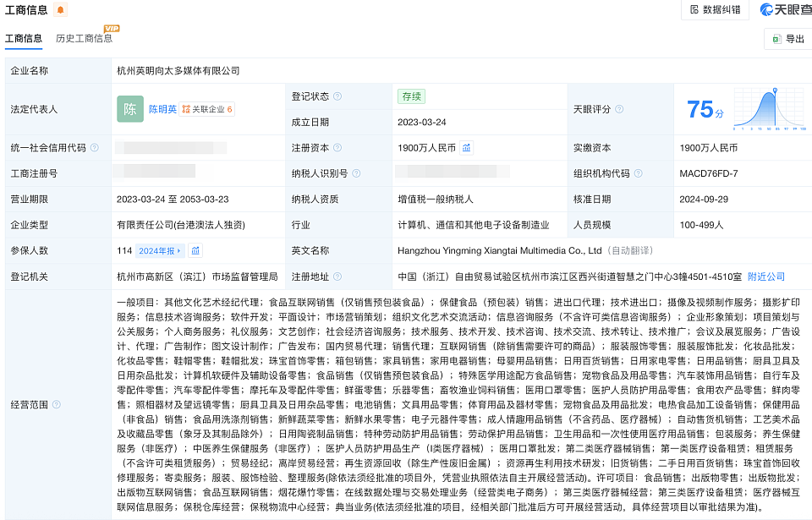Click the orange notification bell icon
This screenshot has width=812, height=520.
point(61,10)
